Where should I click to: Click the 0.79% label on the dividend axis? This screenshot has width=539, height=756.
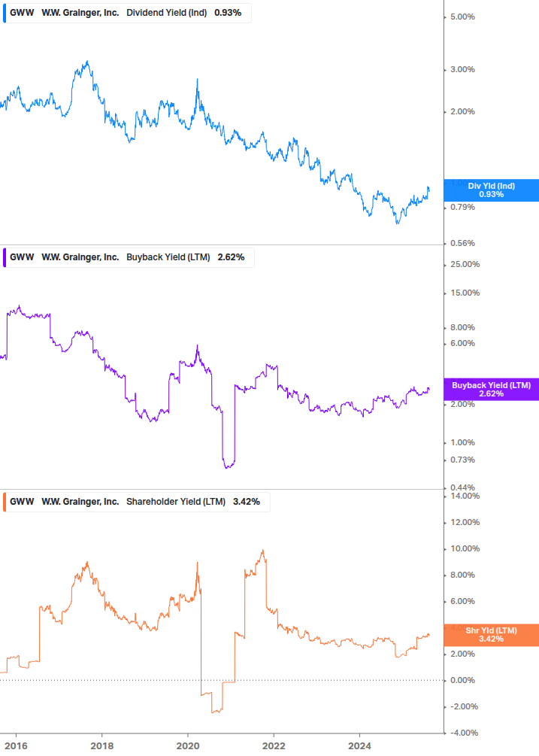(462, 208)
